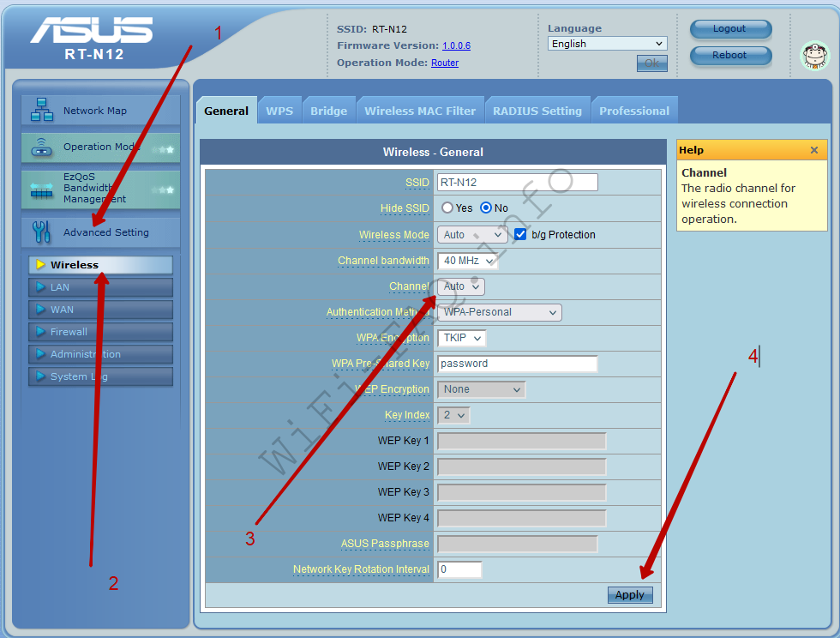840x638 pixels.
Task: Select Yes for Hide SSID
Action: pos(447,208)
